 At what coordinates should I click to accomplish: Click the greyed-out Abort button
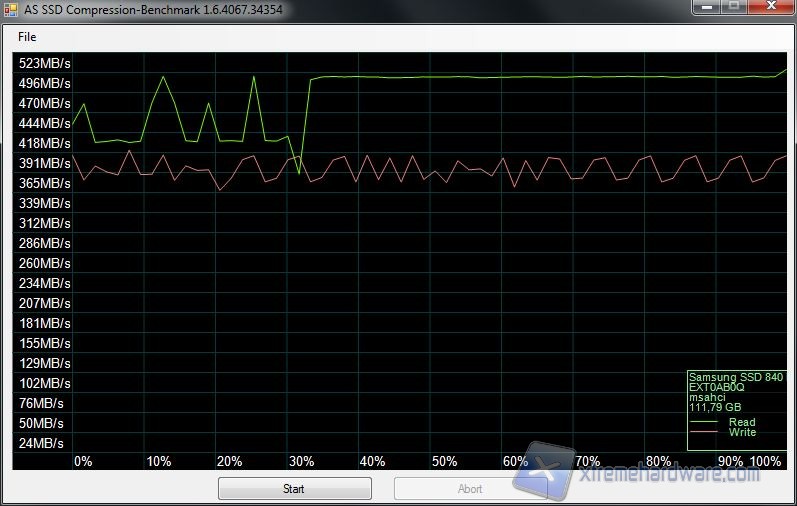pyautogui.click(x=470, y=489)
